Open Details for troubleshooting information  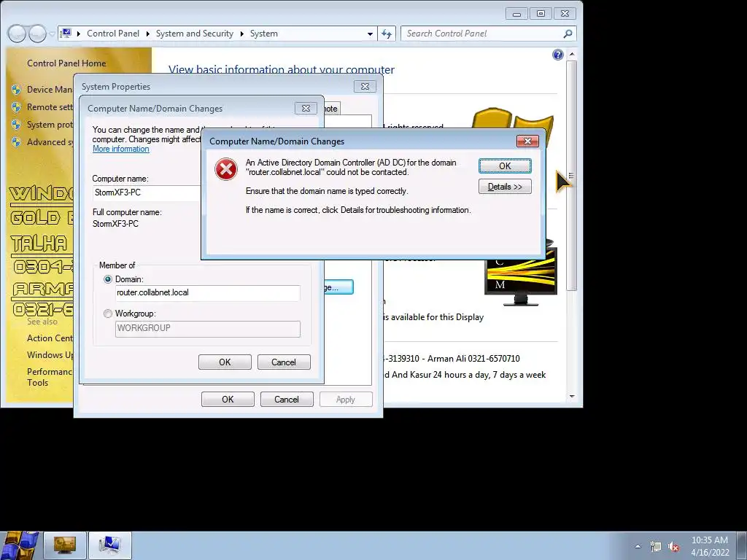(505, 187)
